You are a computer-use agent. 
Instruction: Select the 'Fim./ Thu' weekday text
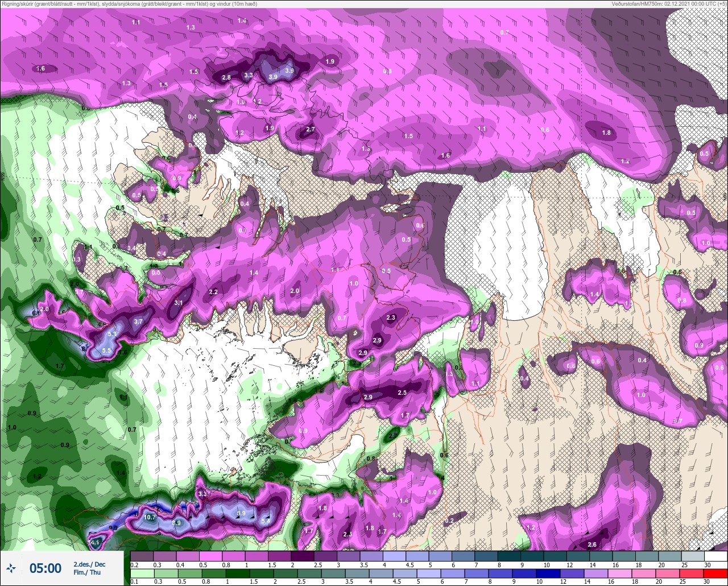pos(87,572)
